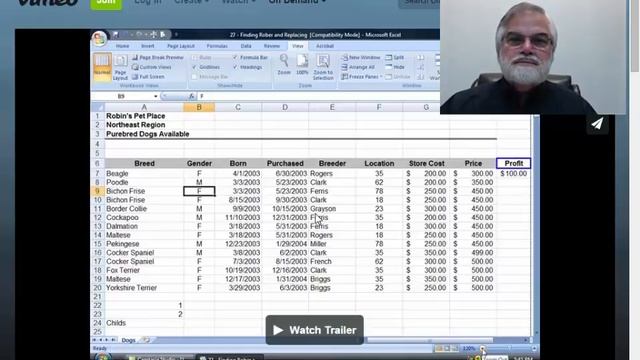Click the zoom in plus button

[x=534, y=349]
